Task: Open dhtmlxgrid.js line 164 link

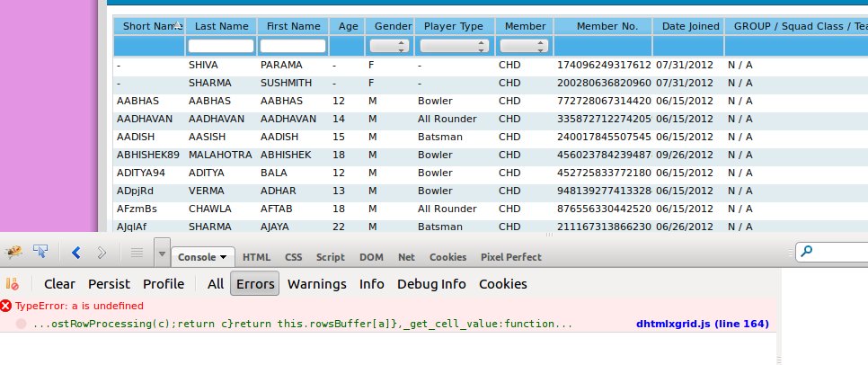Action: click(x=703, y=324)
